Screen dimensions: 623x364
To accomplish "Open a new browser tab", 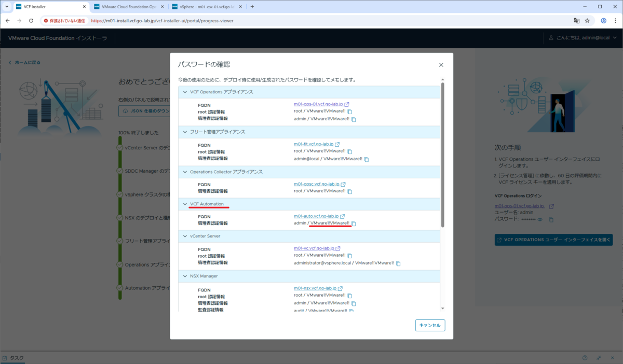I will [x=252, y=7].
